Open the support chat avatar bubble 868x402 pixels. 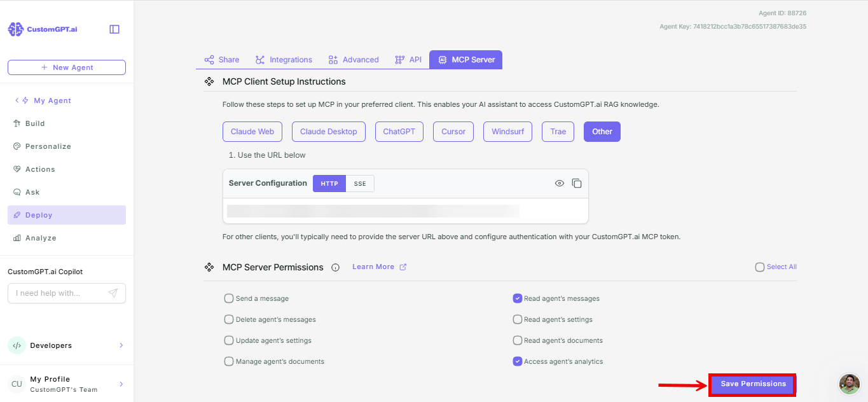coord(850,384)
